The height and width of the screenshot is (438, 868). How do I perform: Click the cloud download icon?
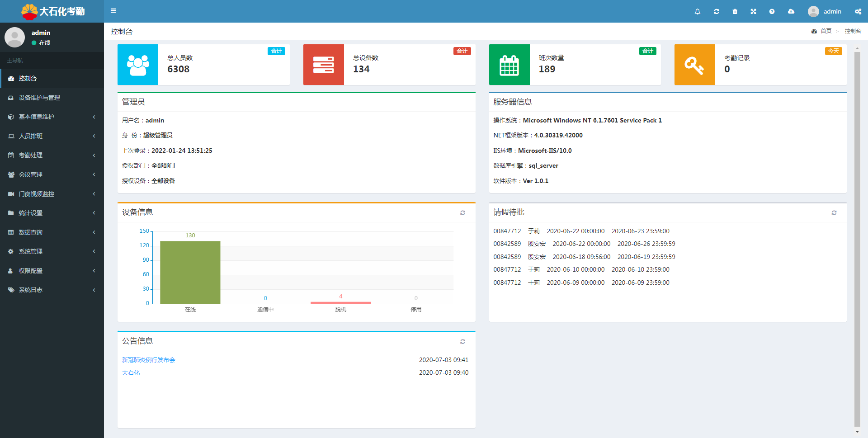[791, 11]
